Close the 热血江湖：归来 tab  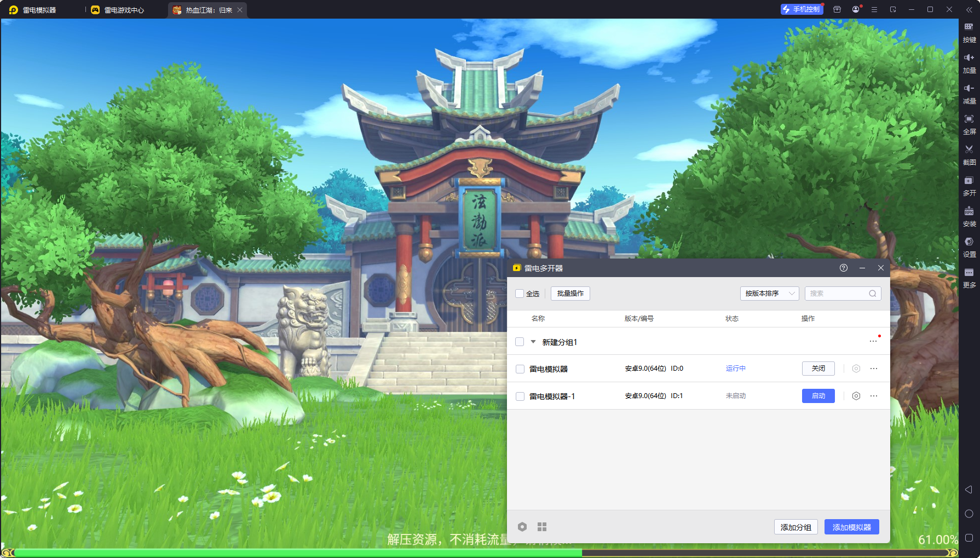click(240, 10)
